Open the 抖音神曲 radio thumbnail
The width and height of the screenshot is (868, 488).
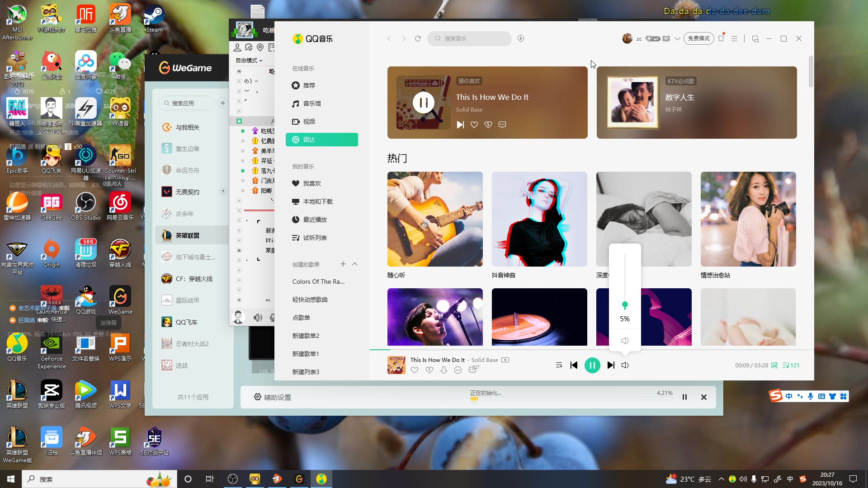coord(539,219)
